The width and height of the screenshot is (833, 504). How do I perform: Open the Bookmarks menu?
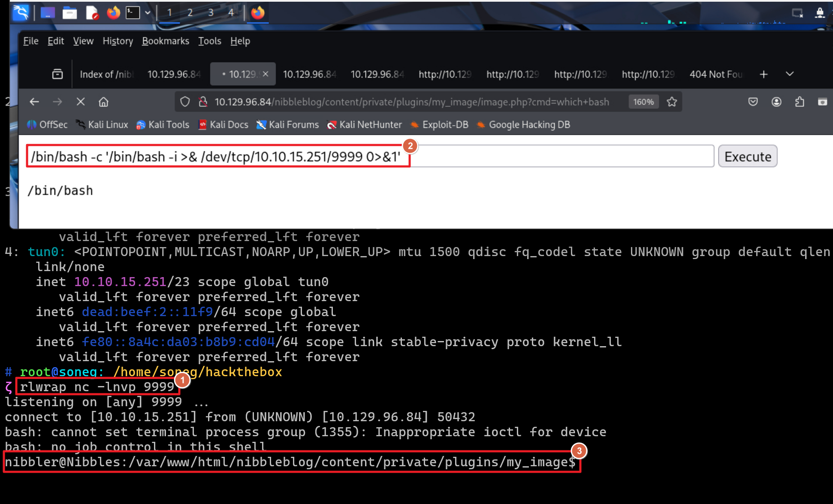(x=165, y=41)
